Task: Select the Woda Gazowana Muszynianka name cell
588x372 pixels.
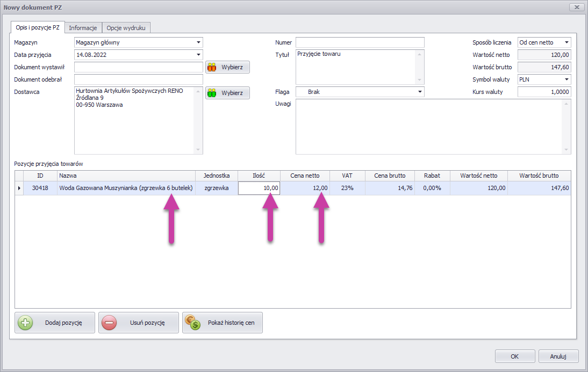Action: 126,188
